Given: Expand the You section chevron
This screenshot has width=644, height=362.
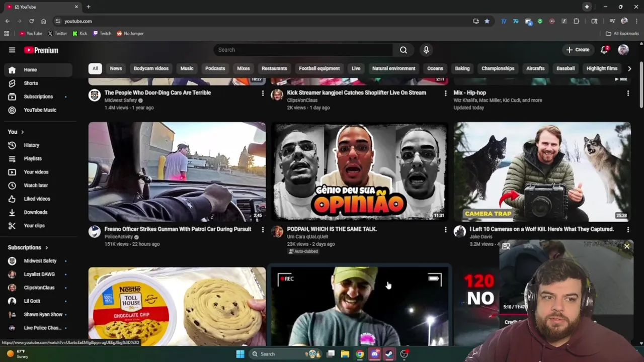Looking at the screenshot, I should (x=22, y=132).
